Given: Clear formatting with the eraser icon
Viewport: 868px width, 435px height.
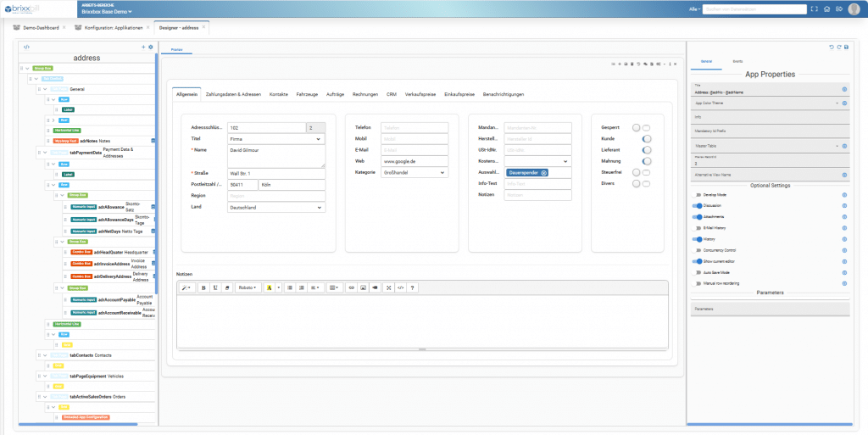Looking at the screenshot, I should [226, 287].
